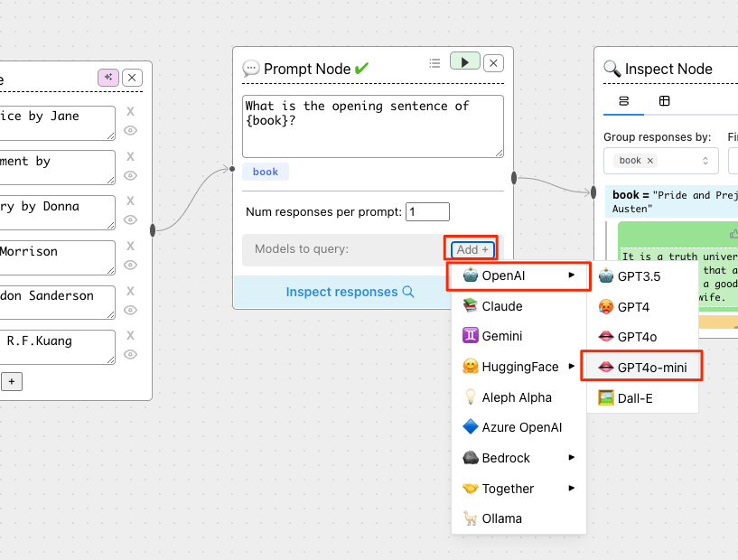738x560 pixels.
Task: Remove the 'ry by Donna' field
Action: click(130, 201)
